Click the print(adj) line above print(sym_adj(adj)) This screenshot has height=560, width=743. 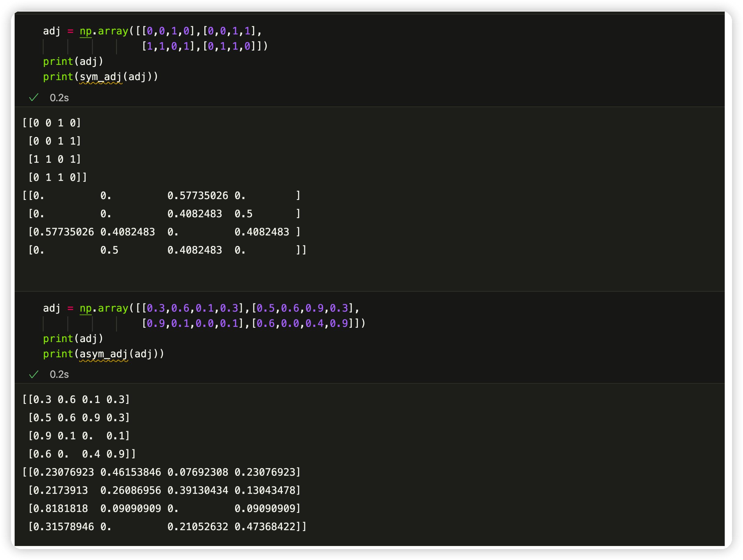(x=73, y=61)
